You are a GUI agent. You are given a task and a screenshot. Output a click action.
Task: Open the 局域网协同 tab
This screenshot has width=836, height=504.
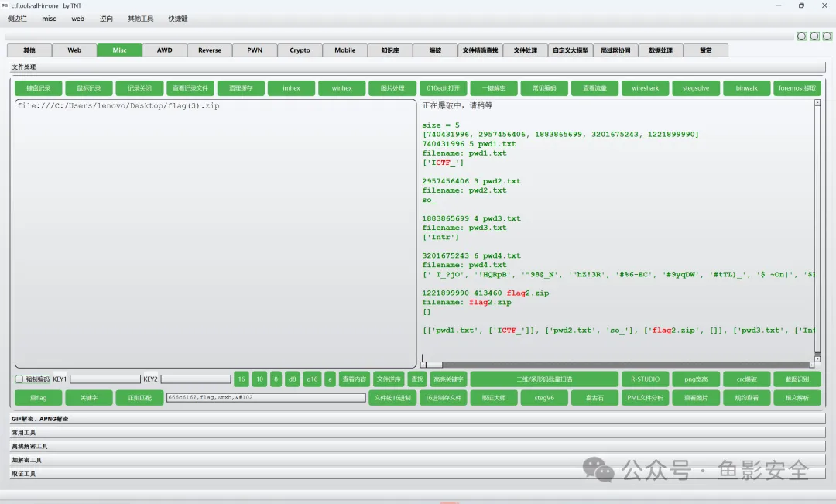tap(615, 50)
